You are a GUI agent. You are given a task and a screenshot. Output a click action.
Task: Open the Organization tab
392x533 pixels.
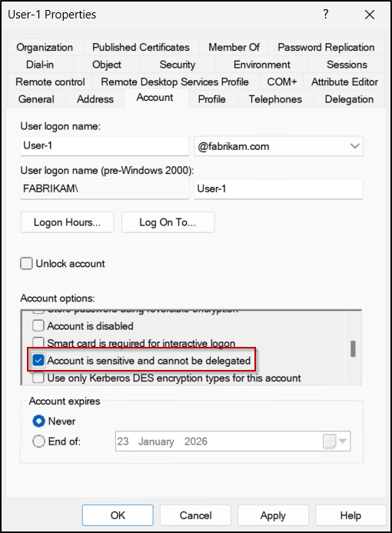pyautogui.click(x=45, y=47)
